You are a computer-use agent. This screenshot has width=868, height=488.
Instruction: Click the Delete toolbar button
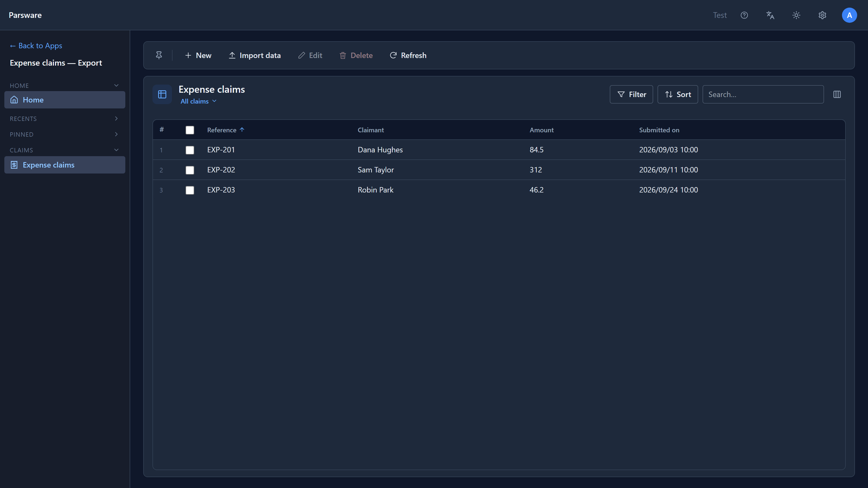(356, 55)
